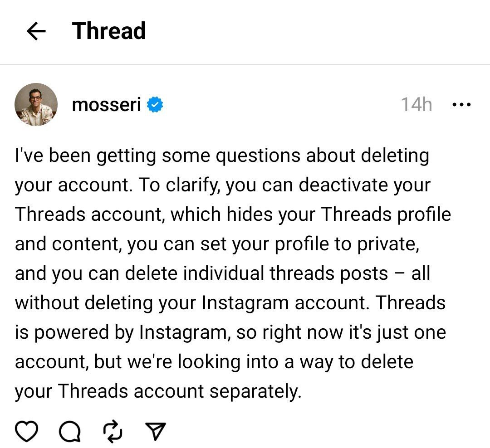Share the post via paper plane icon

click(x=155, y=431)
